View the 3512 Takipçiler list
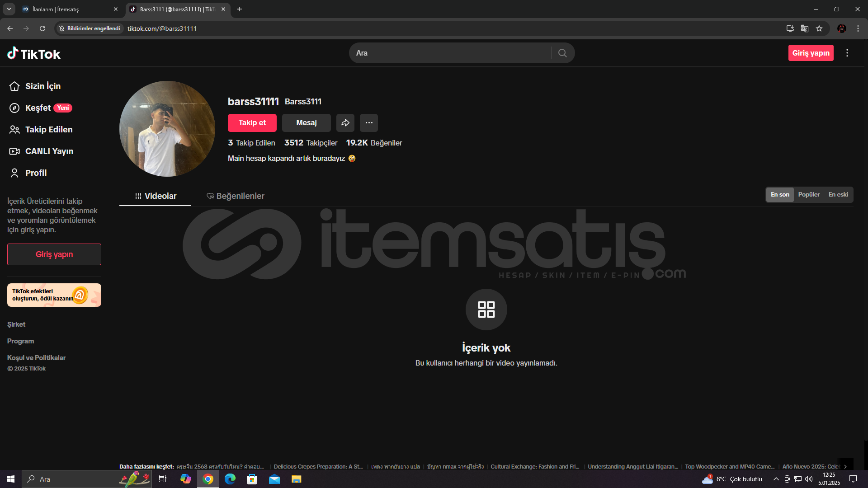The height and width of the screenshot is (488, 868). pyautogui.click(x=311, y=143)
